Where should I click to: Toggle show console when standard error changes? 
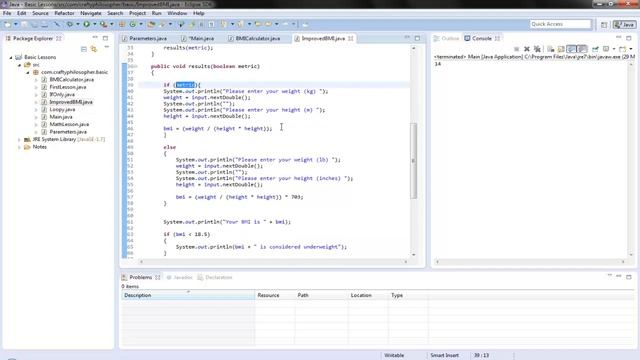point(582,49)
